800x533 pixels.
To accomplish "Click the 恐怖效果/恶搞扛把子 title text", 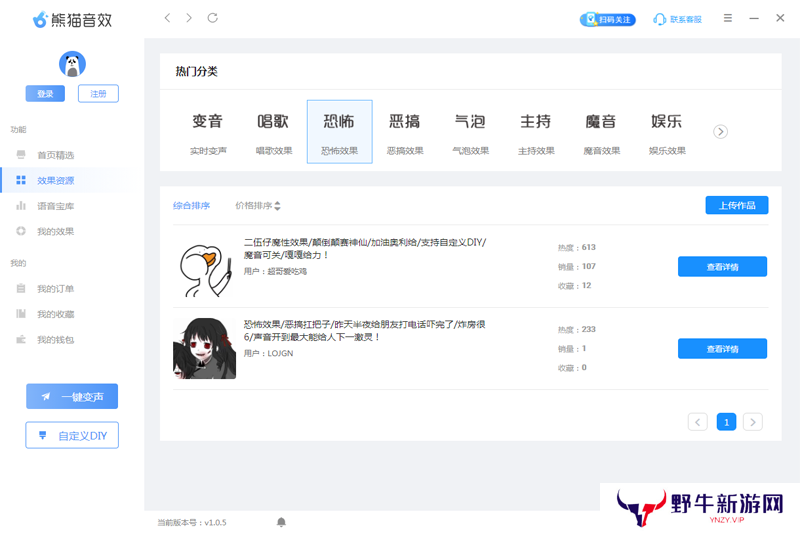I will coord(364,331).
